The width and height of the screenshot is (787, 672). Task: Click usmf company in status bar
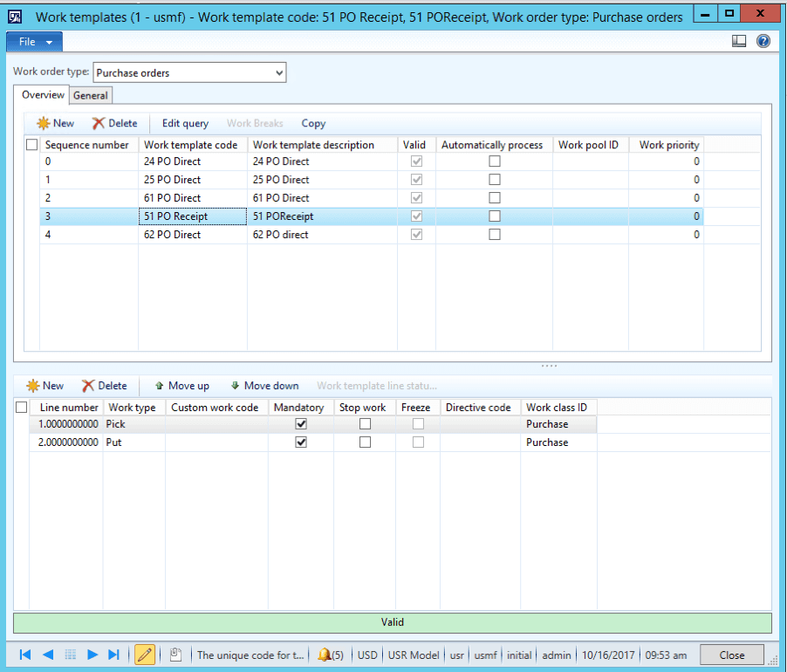point(485,655)
